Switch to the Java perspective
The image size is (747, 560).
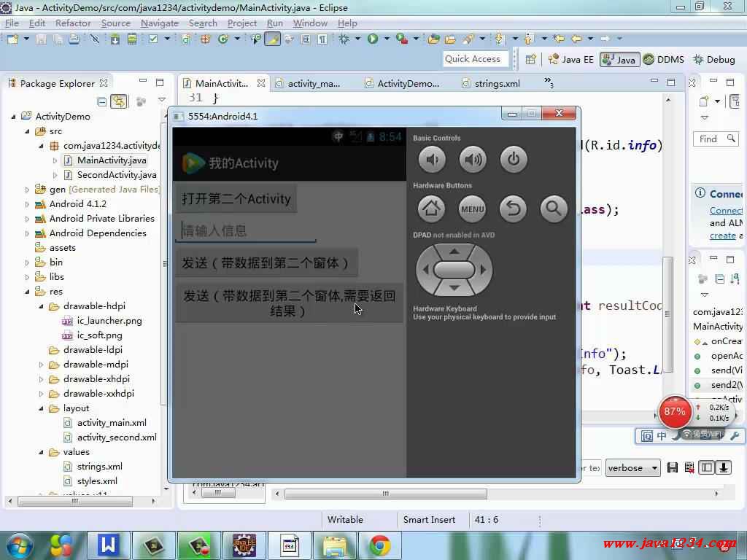[x=619, y=60]
